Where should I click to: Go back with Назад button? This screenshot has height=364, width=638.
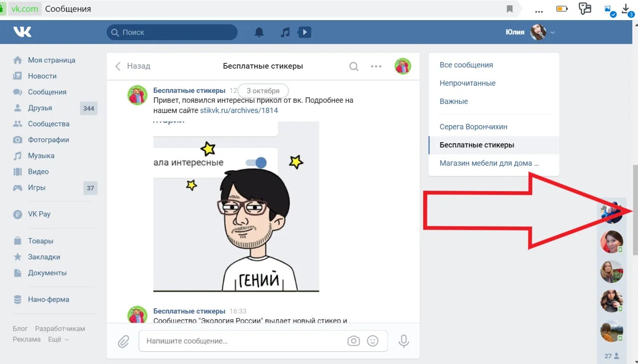[133, 66]
